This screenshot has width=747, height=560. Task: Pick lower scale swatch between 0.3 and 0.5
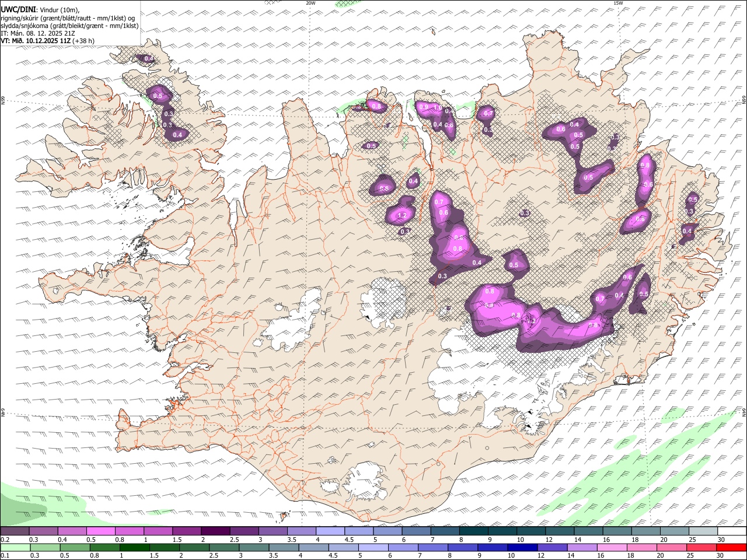click(x=45, y=548)
